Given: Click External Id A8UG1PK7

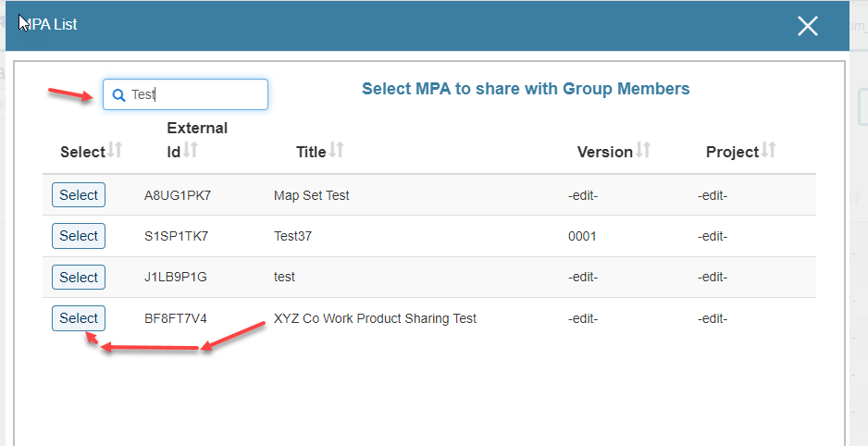Looking at the screenshot, I should pos(178,195).
